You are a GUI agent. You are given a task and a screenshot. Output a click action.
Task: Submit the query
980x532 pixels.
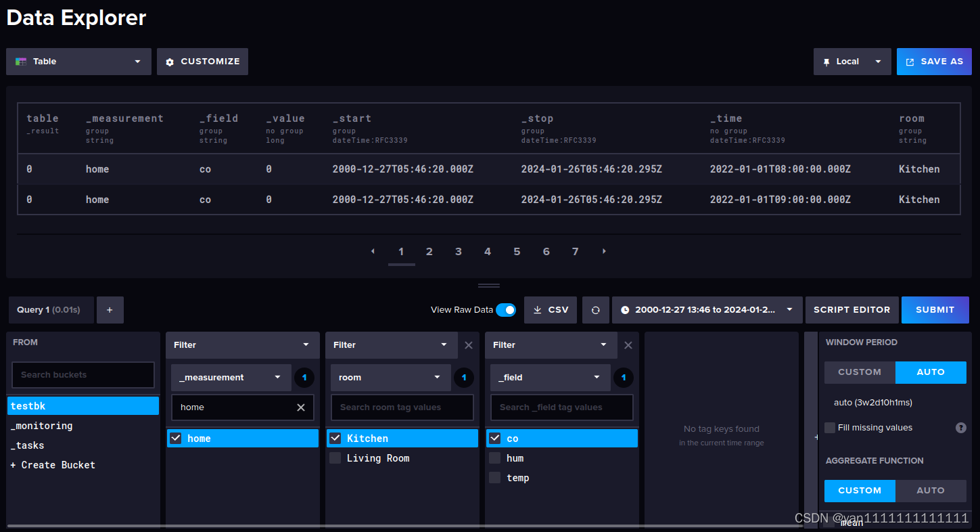(935, 309)
